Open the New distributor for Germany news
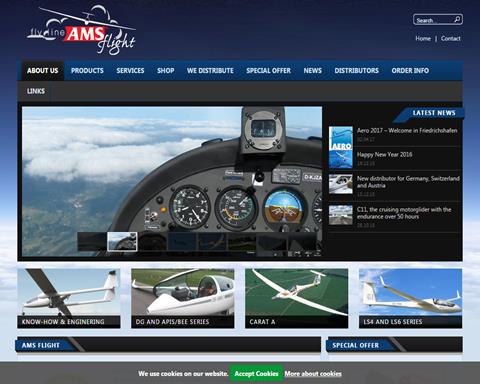Image resolution: width=480 pixels, height=384 pixels. (x=408, y=182)
